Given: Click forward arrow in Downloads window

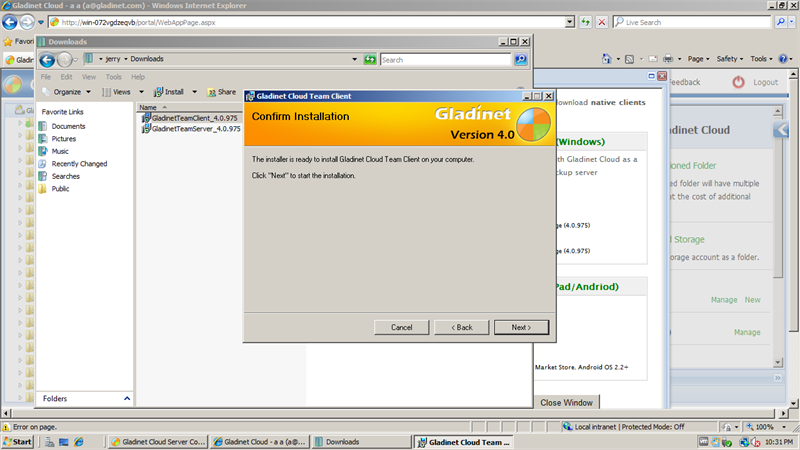Looking at the screenshot, I should [64, 60].
